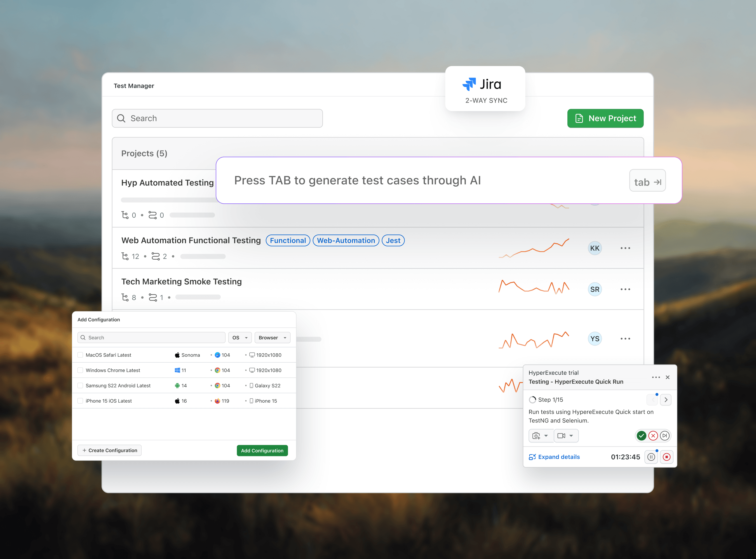Click the Projects (5) heading

click(x=144, y=153)
